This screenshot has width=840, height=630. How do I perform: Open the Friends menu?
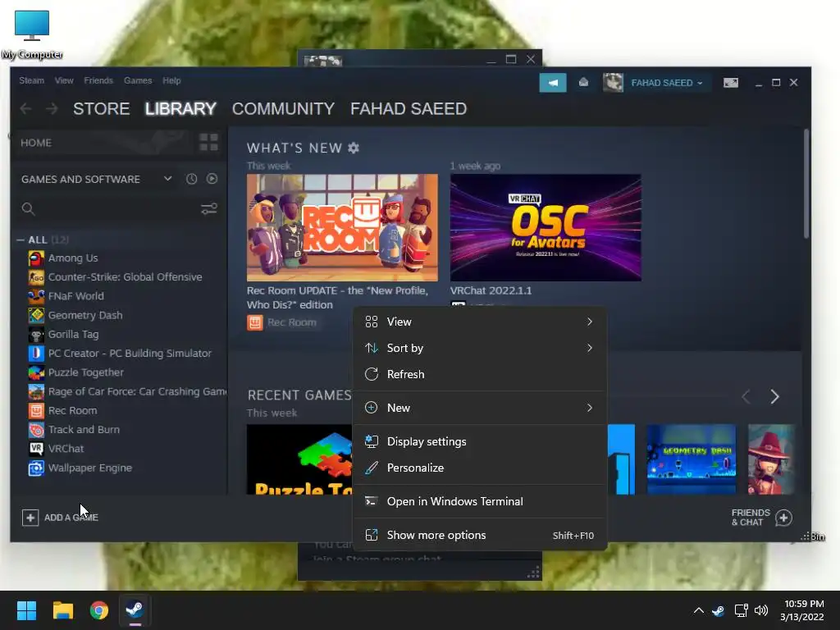click(x=98, y=80)
